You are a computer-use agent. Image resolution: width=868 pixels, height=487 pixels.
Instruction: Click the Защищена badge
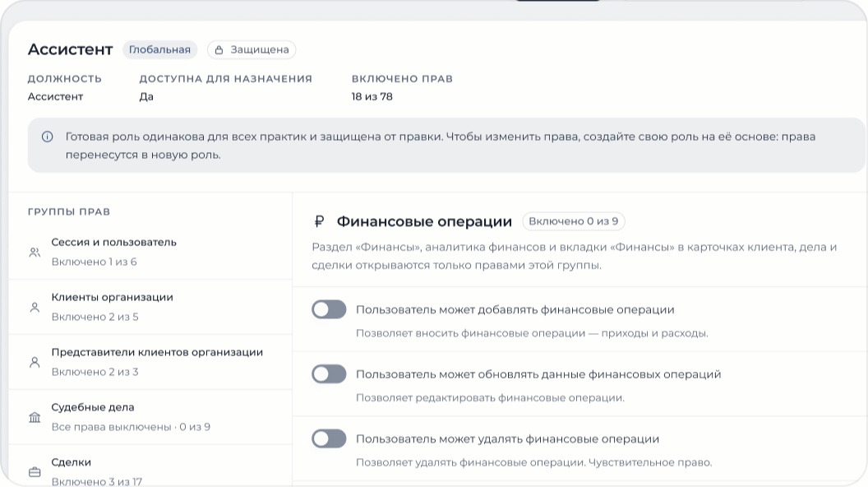tap(252, 50)
